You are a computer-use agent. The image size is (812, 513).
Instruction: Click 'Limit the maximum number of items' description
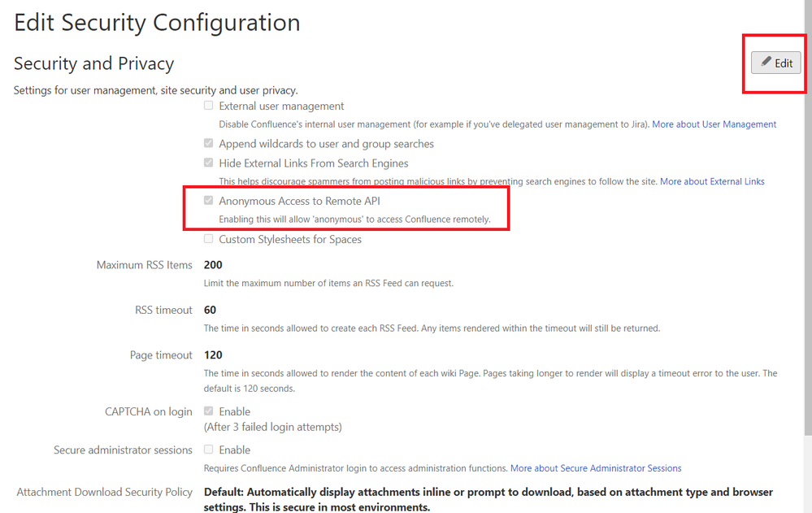click(328, 284)
